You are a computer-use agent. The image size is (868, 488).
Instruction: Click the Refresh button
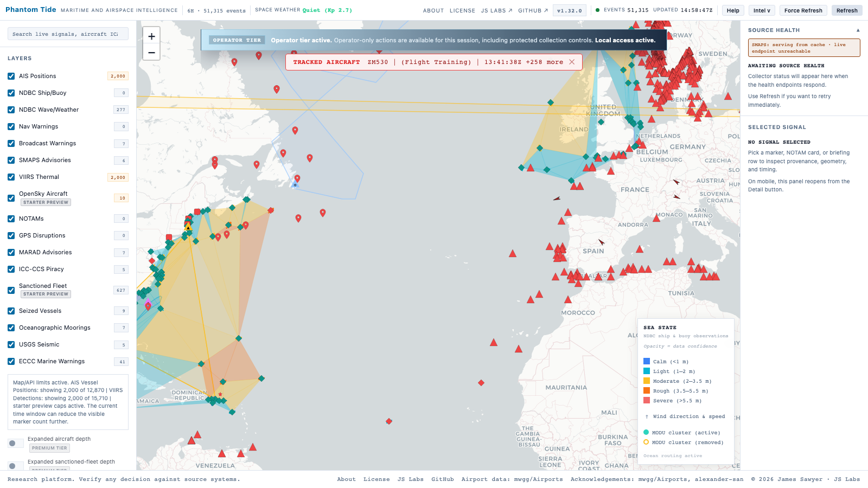tap(847, 10)
